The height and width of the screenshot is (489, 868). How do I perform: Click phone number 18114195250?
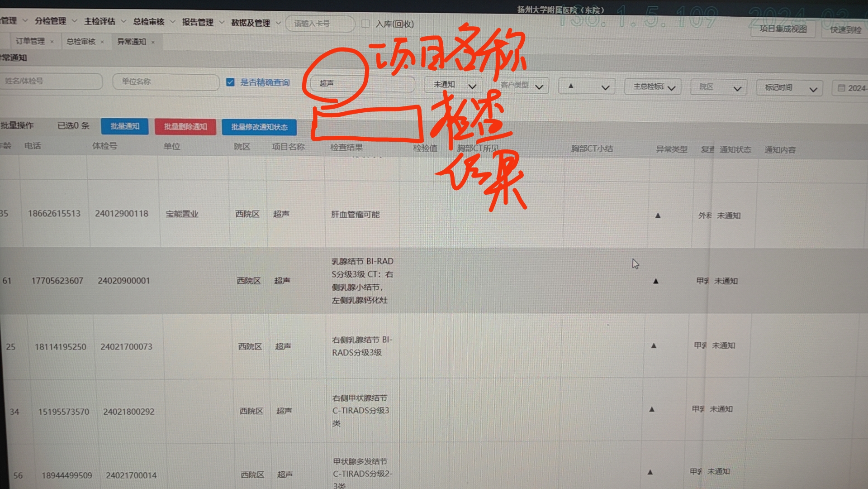click(61, 347)
